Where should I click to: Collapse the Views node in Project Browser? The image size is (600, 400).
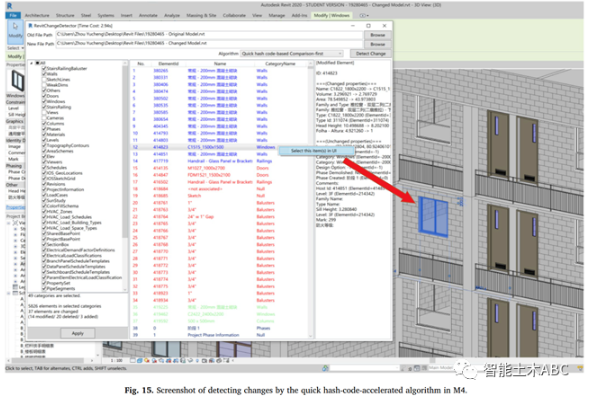coord(9,222)
